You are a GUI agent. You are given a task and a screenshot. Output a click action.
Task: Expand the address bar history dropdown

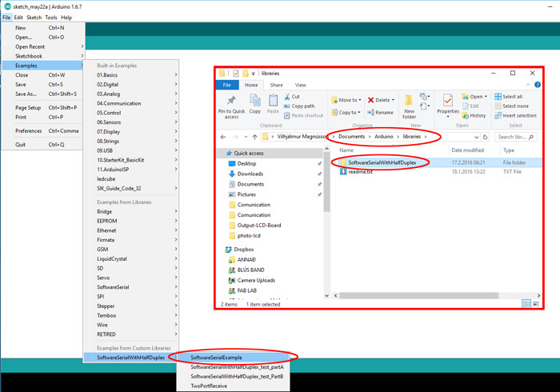(x=477, y=137)
